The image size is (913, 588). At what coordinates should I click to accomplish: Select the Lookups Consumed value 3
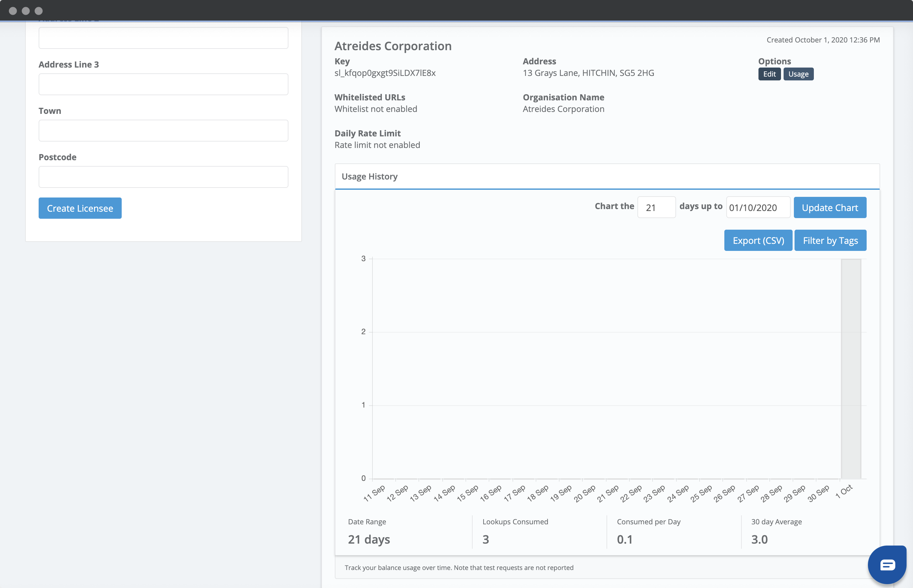coord(485,539)
